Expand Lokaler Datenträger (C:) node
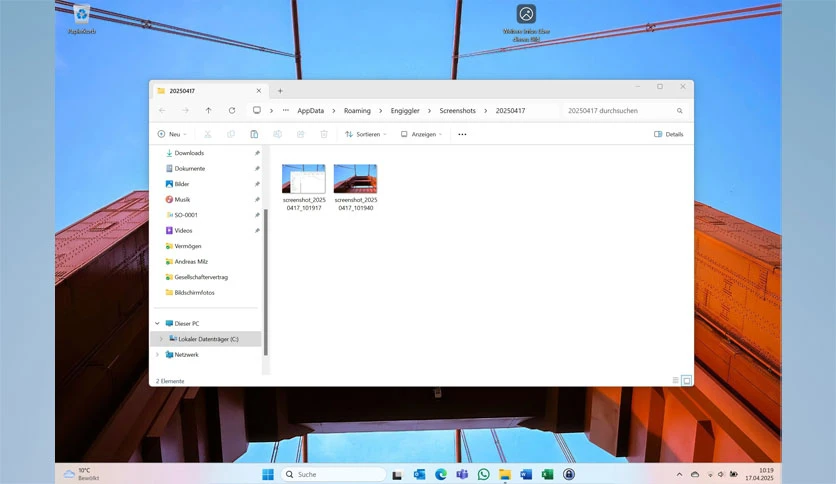 pyautogui.click(x=161, y=339)
